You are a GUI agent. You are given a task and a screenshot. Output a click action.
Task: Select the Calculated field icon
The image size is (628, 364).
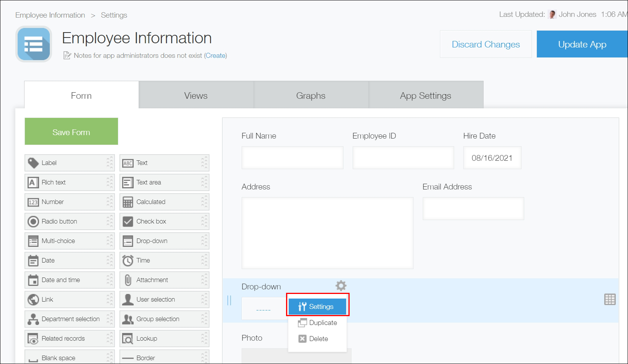point(128,202)
